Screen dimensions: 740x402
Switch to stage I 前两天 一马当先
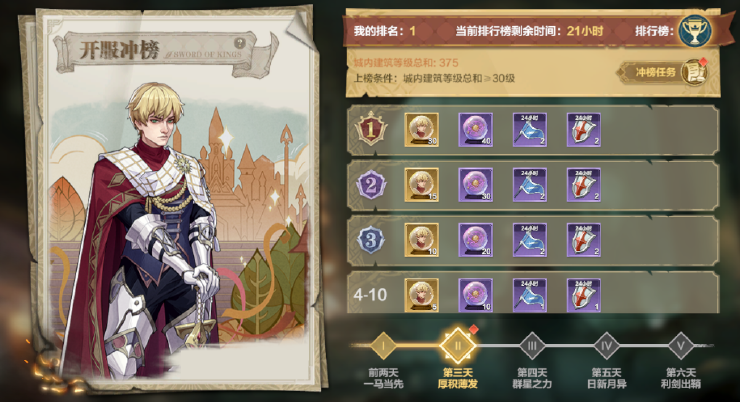(383, 346)
